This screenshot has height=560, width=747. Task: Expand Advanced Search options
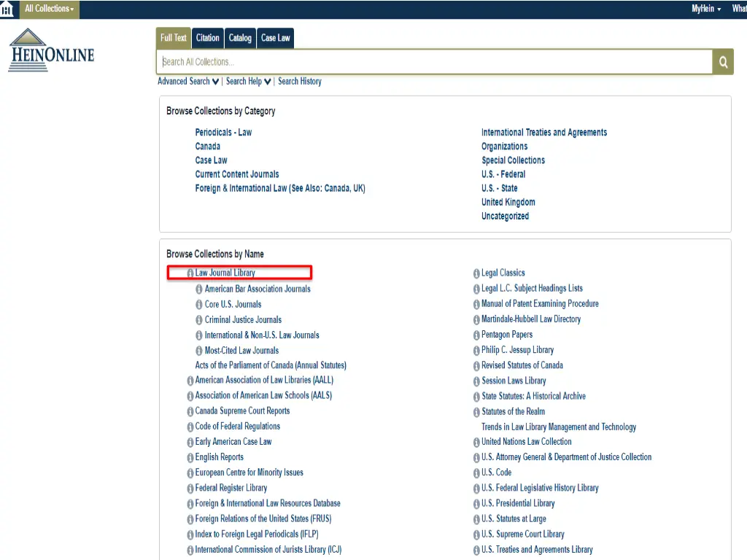188,82
